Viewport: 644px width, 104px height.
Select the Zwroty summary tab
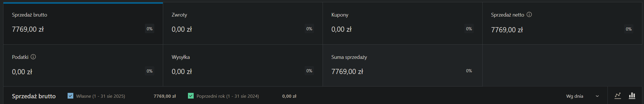coord(243,23)
